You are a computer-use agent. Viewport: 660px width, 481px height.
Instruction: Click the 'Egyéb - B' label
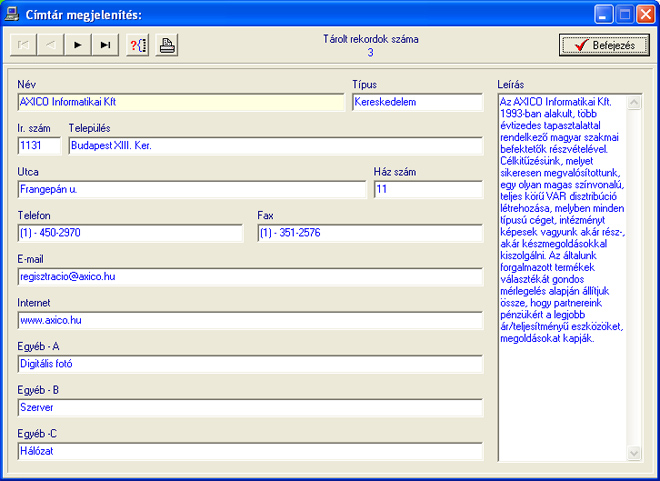(38, 390)
